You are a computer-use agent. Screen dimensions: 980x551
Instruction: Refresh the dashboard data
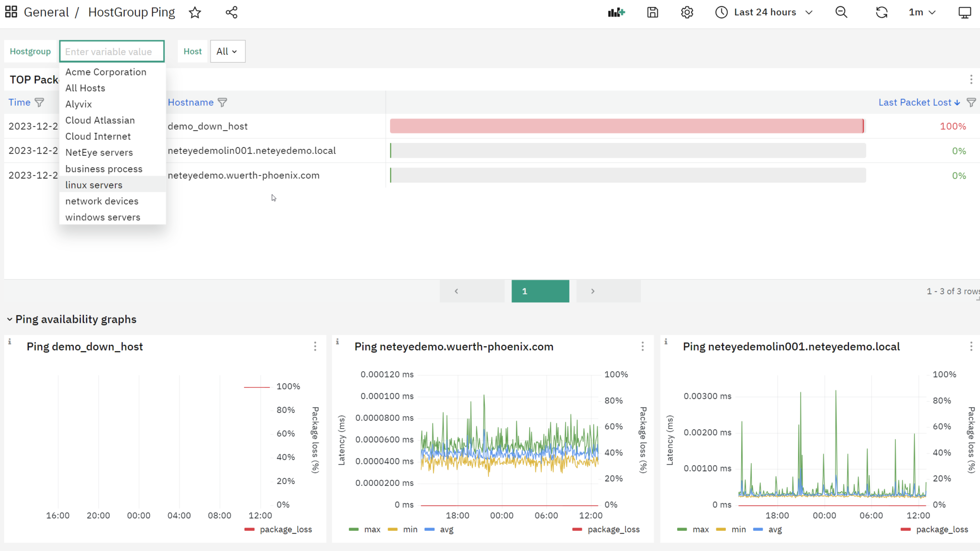pos(881,12)
